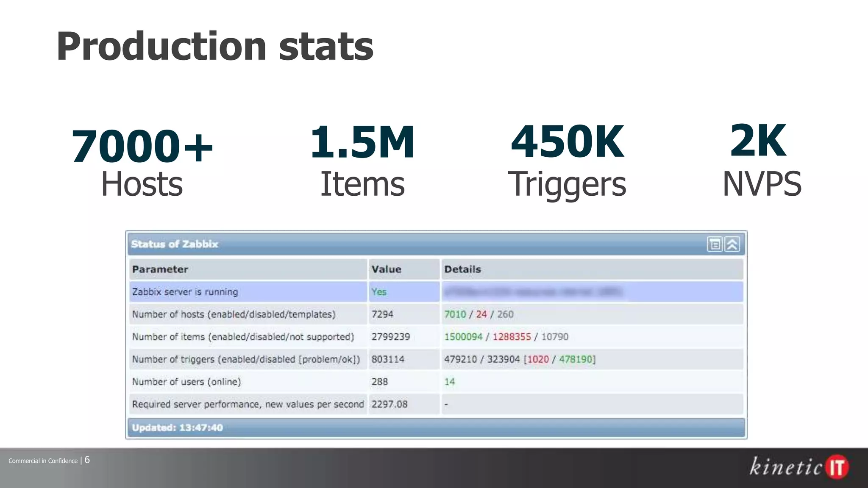
Task: Click the '2K' NVPS figure
Action: [758, 141]
